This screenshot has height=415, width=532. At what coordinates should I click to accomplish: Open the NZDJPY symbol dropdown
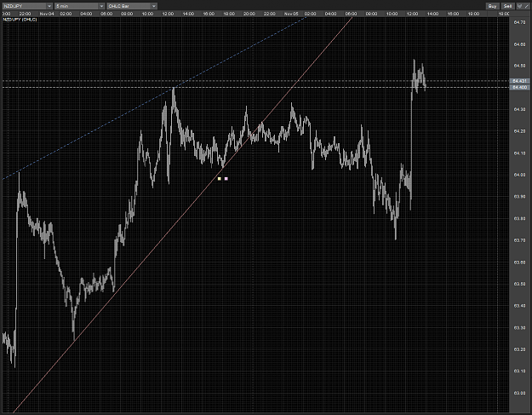(28, 6)
